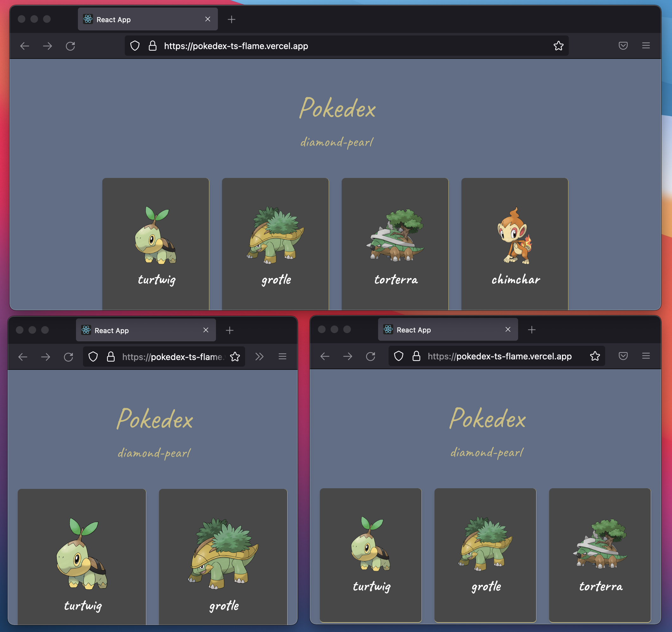Click the torterra name in the top window
Image resolution: width=672 pixels, height=632 pixels.
396,280
